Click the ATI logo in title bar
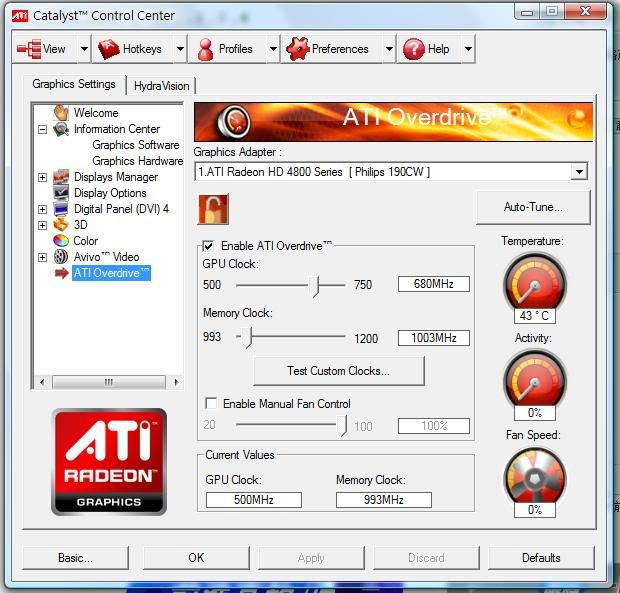 click(20, 16)
